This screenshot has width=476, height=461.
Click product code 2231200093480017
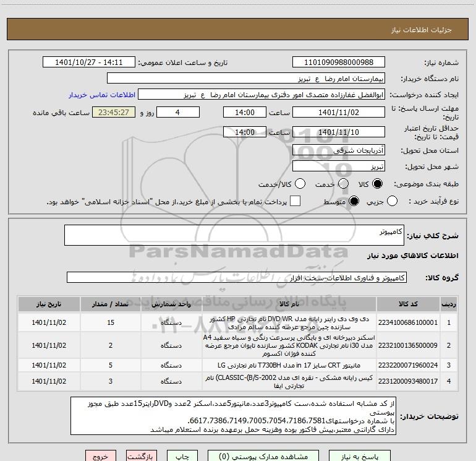[x=408, y=381]
